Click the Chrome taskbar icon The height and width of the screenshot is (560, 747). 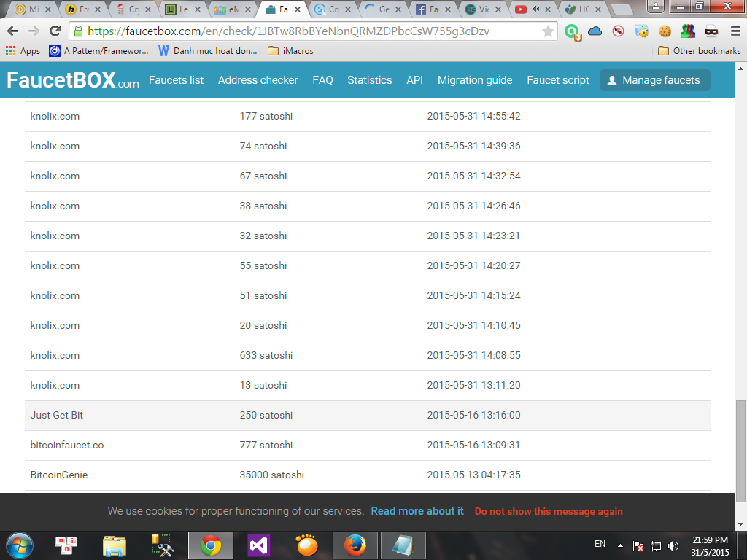click(211, 545)
